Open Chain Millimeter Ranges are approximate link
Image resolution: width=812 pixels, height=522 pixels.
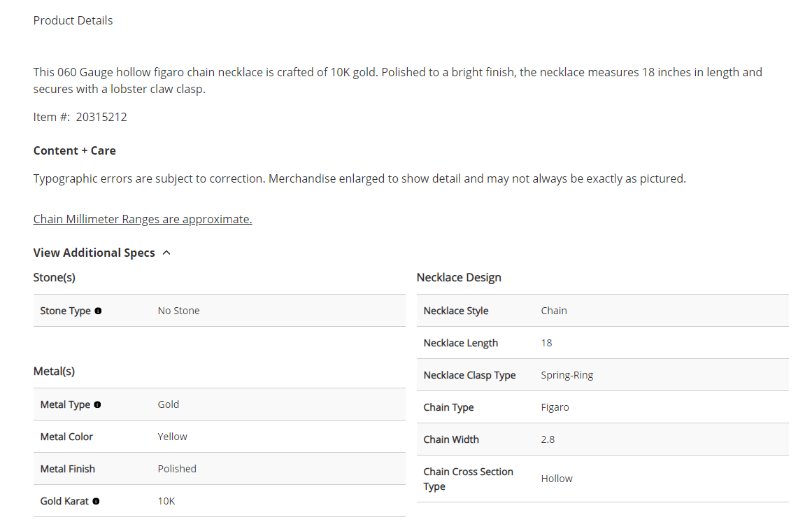[143, 219]
